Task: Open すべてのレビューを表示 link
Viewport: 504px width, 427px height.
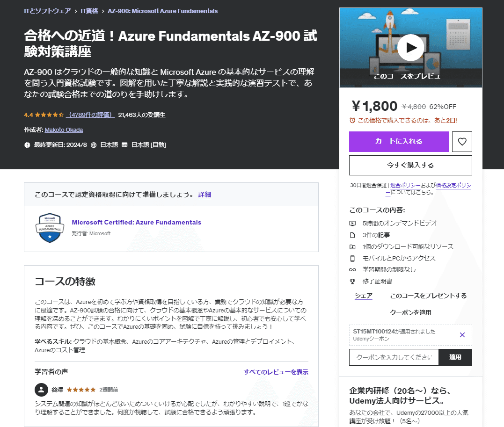Action: (276, 372)
